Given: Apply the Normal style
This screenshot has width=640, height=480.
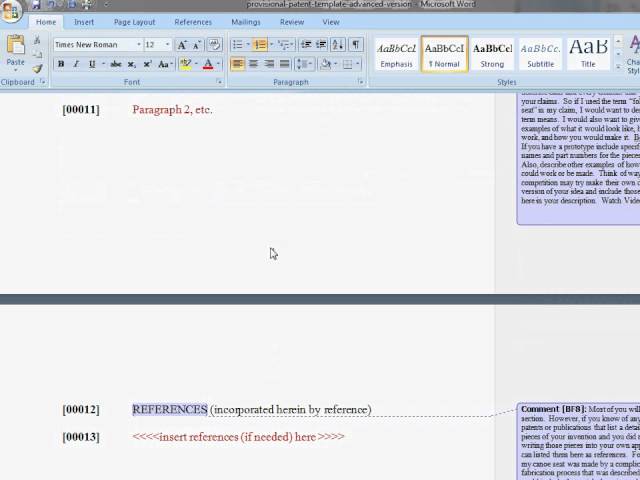Looking at the screenshot, I should (444, 55).
